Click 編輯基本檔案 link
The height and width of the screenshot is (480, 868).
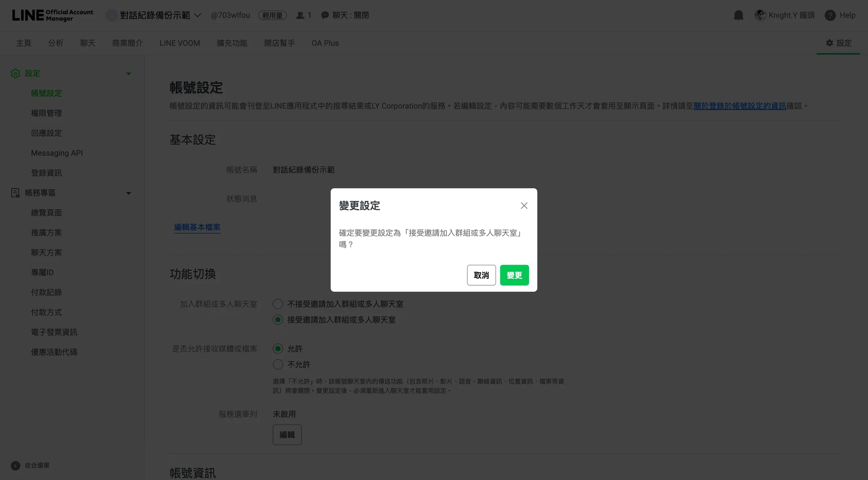[x=197, y=227]
